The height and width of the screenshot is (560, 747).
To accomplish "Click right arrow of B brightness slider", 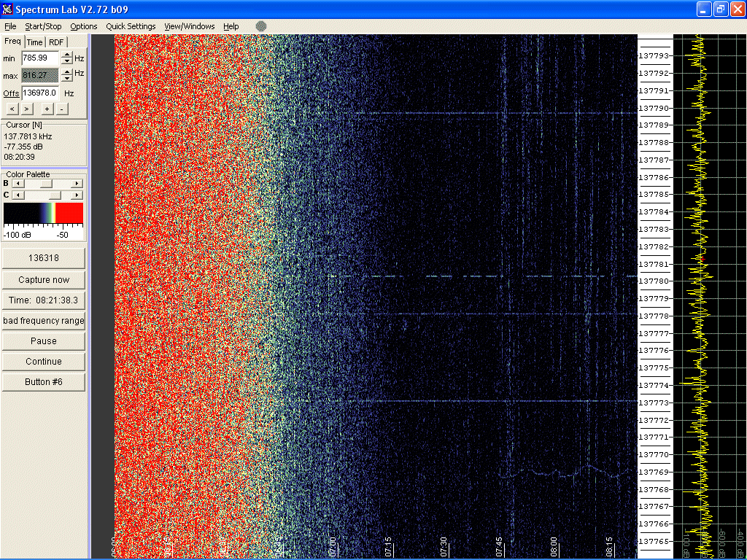I will pyautogui.click(x=77, y=183).
